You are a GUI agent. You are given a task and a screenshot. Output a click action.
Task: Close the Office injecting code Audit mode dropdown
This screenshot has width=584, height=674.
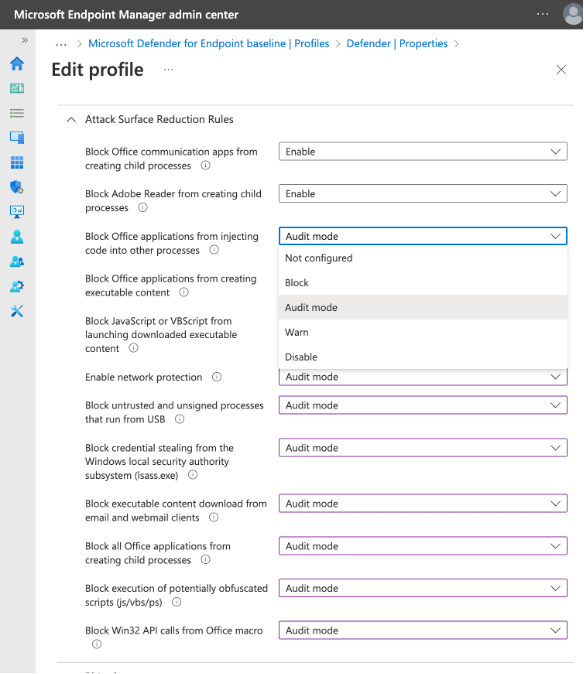pyautogui.click(x=423, y=236)
